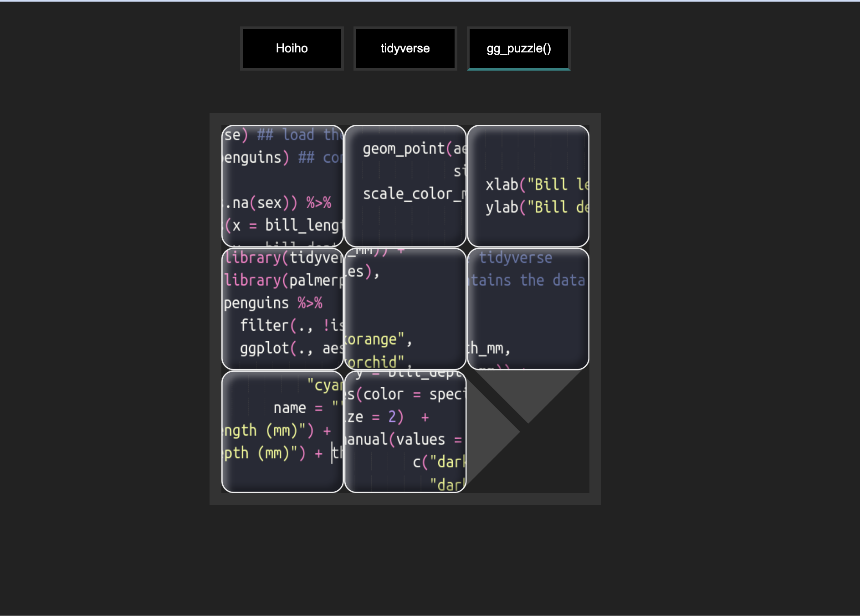Switch to the tidyverse tab
Image resolution: width=860 pixels, height=616 pixels.
tap(405, 48)
